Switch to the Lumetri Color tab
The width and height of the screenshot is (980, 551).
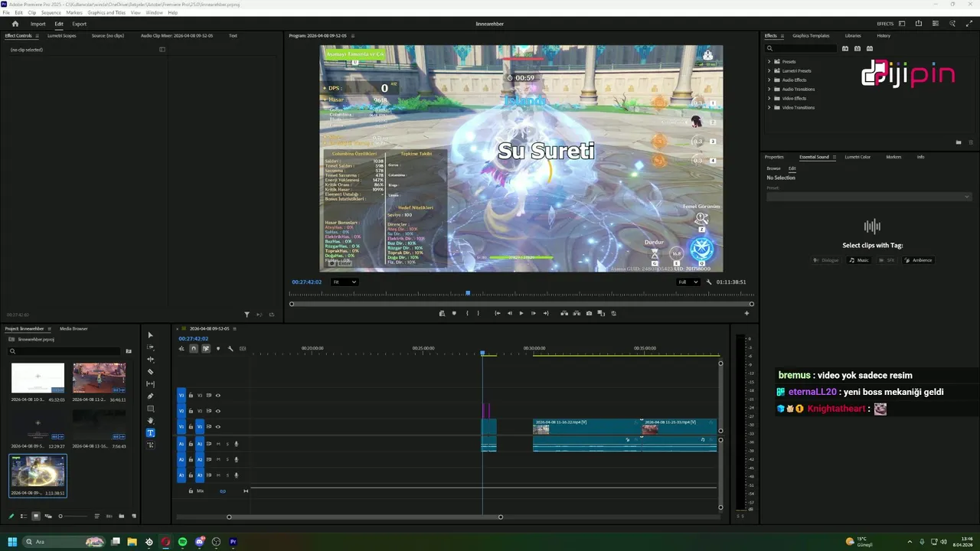pyautogui.click(x=857, y=157)
